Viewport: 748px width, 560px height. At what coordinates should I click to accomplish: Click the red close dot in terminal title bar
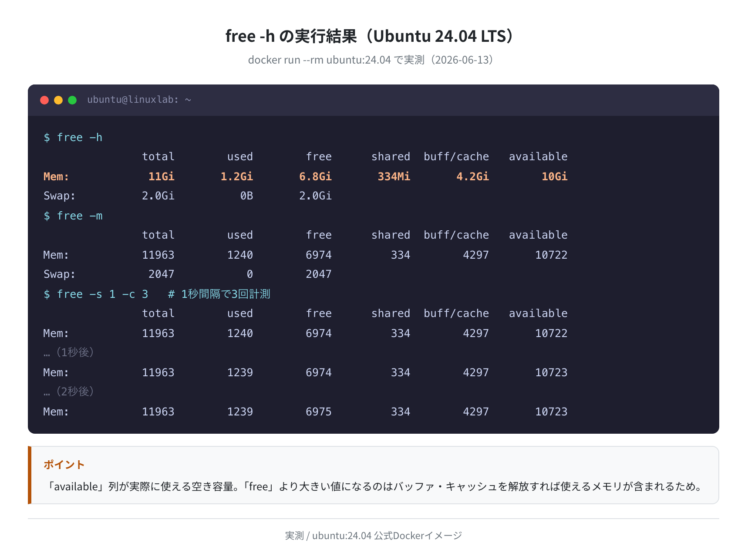44,100
